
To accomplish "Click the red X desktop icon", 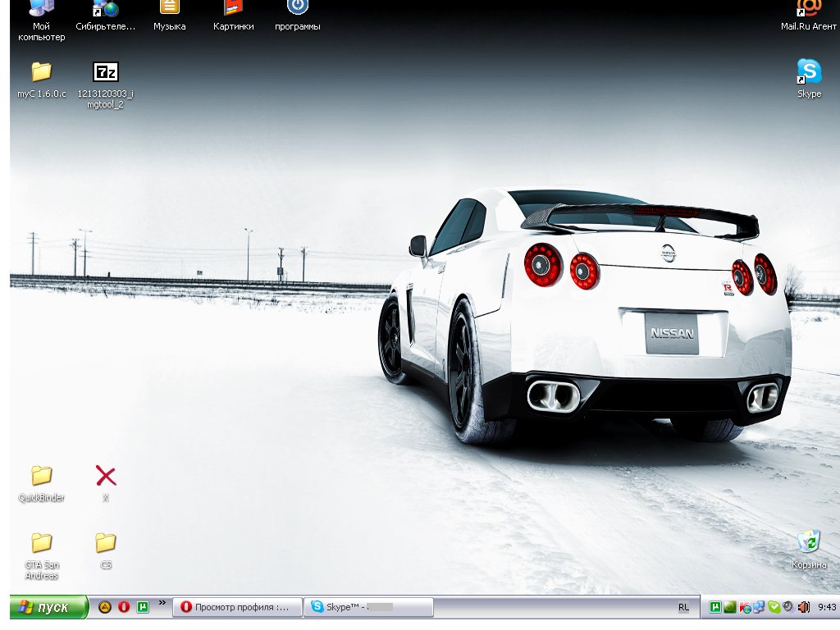I will (x=106, y=476).
